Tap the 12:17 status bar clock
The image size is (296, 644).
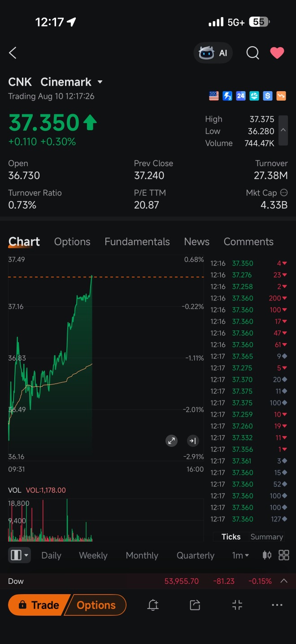coord(49,22)
